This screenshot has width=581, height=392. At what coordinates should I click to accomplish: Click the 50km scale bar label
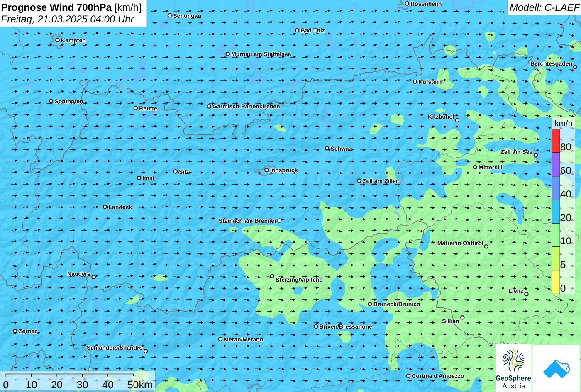(140, 385)
